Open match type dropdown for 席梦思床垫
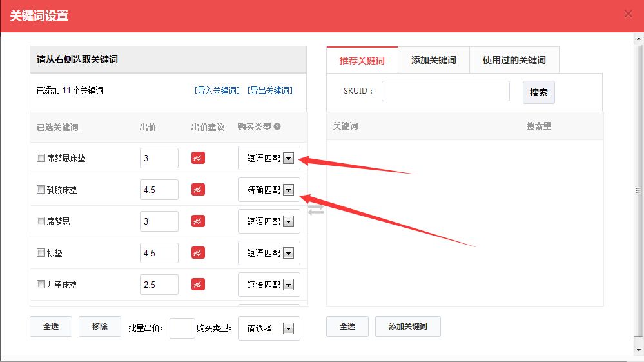Image resolution: width=644 pixels, height=362 pixels. coord(288,159)
